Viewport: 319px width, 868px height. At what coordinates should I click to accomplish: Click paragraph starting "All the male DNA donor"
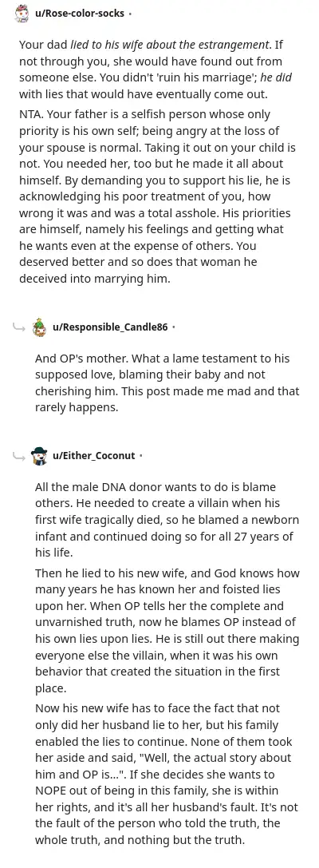point(167,520)
